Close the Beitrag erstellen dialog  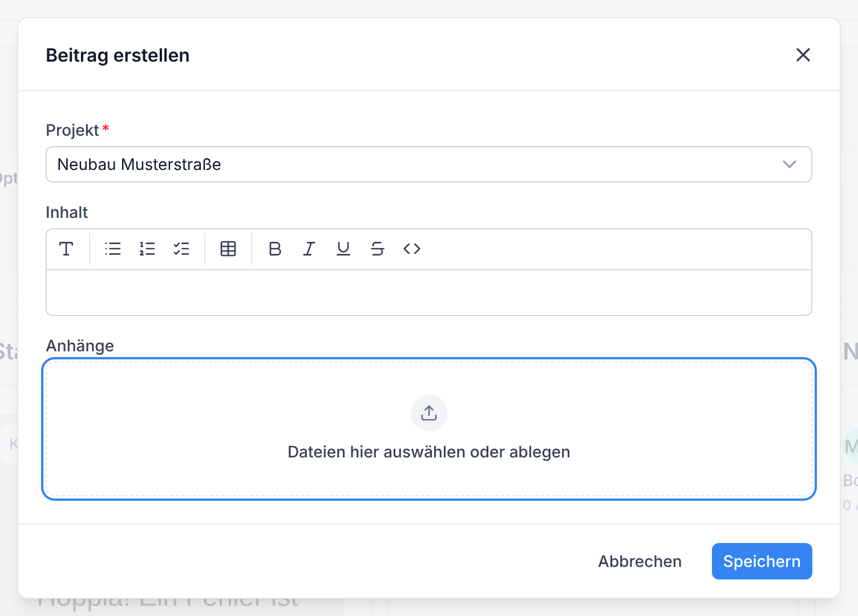click(803, 55)
